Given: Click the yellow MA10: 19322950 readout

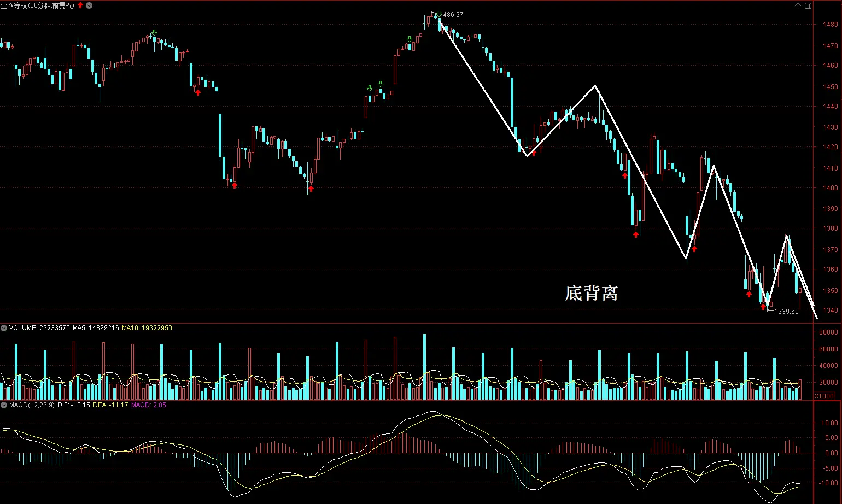Looking at the screenshot, I should coord(147,328).
